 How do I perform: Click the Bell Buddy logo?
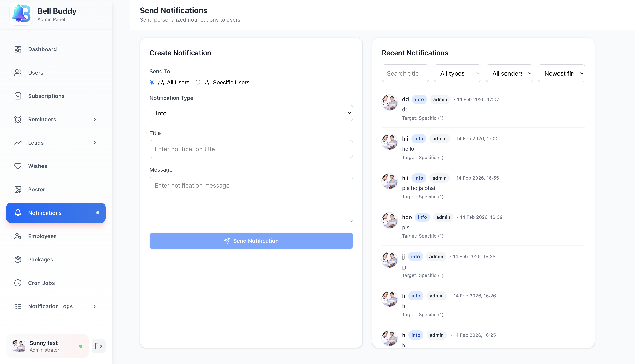pos(21,14)
